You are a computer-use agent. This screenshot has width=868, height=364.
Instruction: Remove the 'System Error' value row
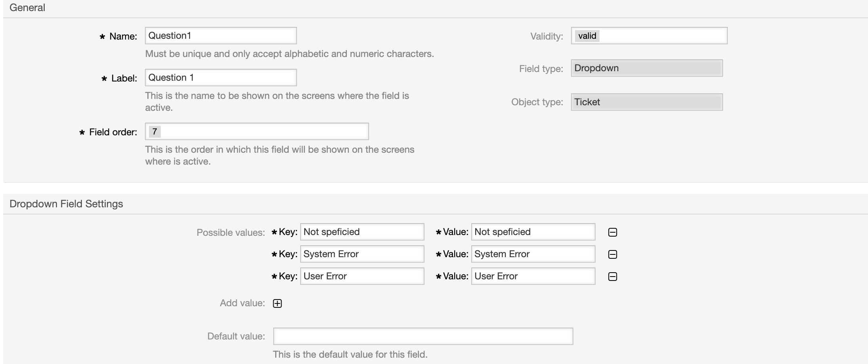coord(612,254)
